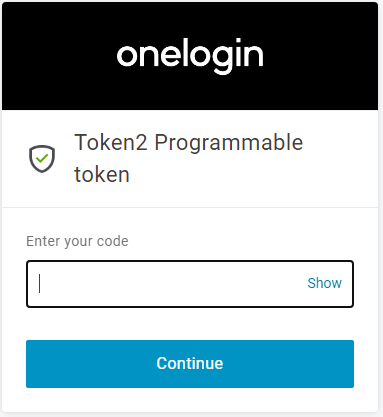Click the green checkmark inside the shield

coord(42,158)
